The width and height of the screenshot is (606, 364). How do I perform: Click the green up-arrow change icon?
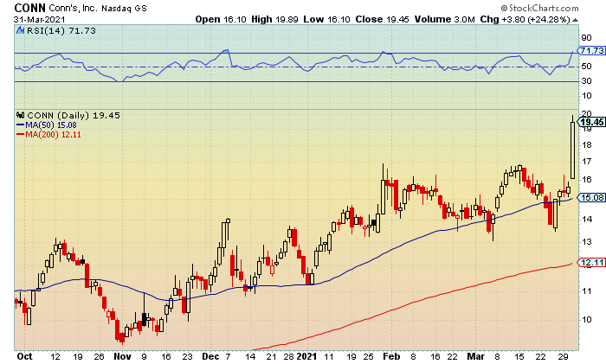pos(575,20)
